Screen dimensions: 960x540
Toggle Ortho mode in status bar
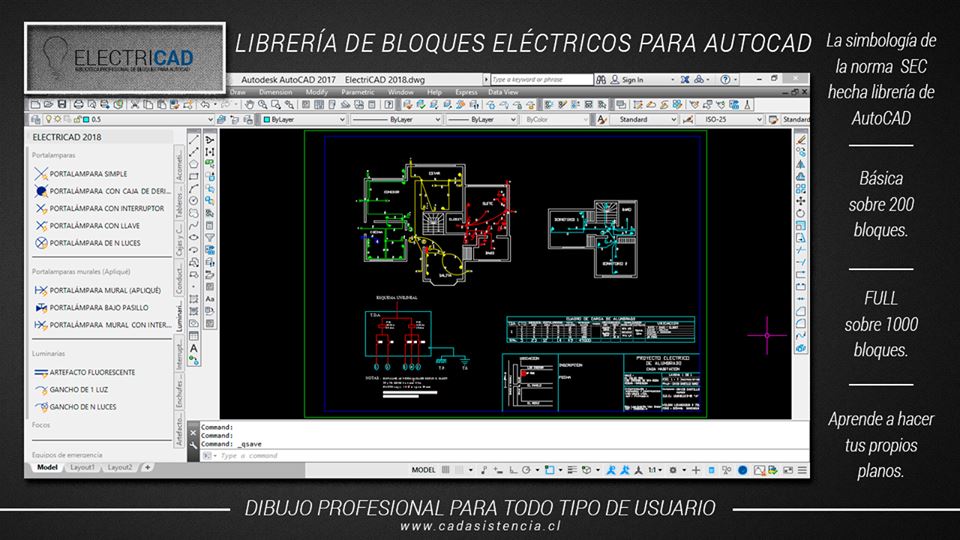point(513,470)
